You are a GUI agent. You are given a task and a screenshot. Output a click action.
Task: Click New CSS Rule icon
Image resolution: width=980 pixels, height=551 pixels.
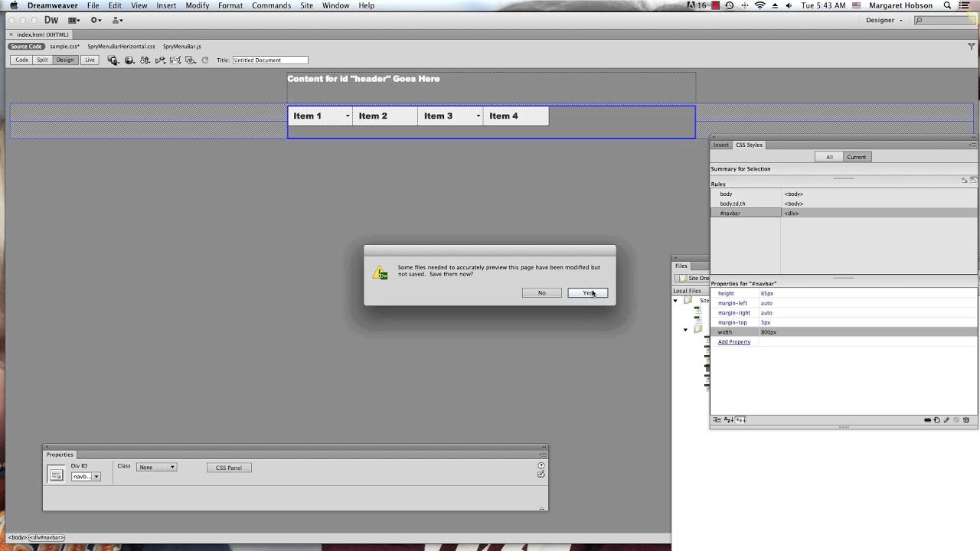[936, 420]
